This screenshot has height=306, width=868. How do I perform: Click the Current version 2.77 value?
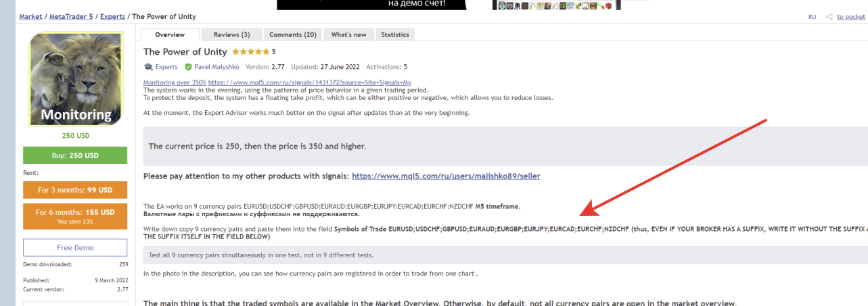point(122,289)
